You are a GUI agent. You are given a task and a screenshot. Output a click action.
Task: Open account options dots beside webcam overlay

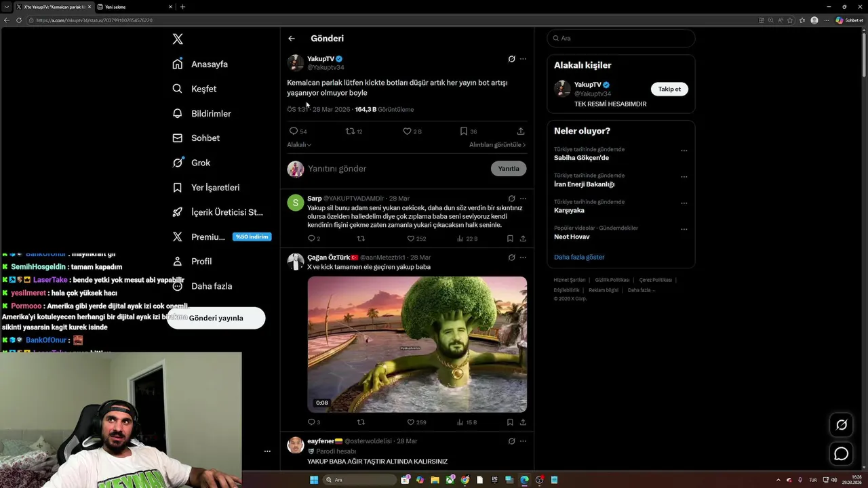pos(267,451)
